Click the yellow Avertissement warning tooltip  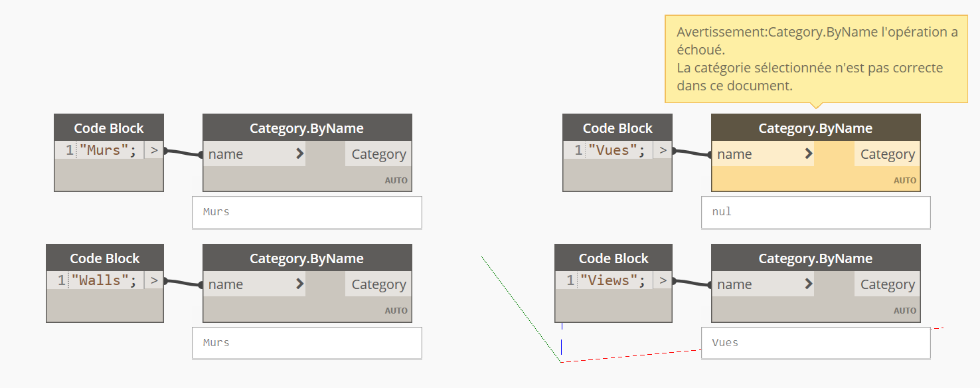click(817, 59)
